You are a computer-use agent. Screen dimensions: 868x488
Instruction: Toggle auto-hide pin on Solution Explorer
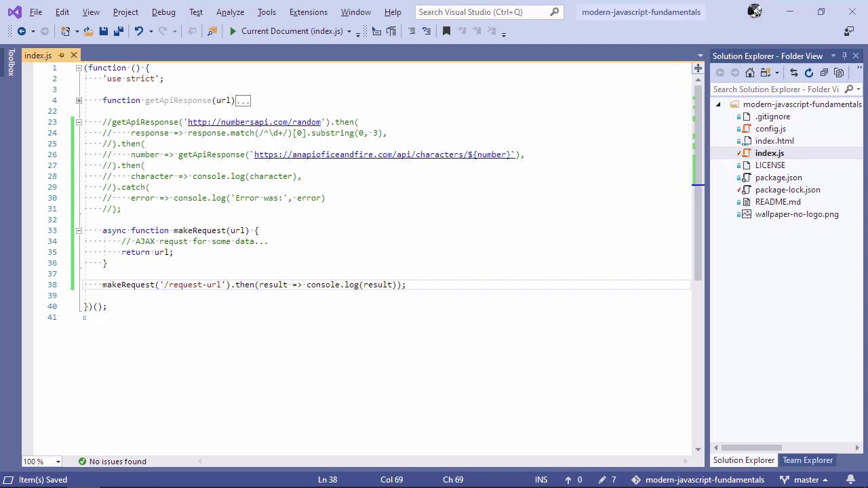[844, 56]
